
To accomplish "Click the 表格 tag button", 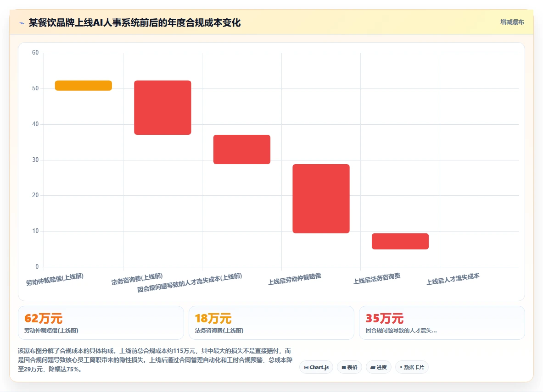I will (349, 367).
